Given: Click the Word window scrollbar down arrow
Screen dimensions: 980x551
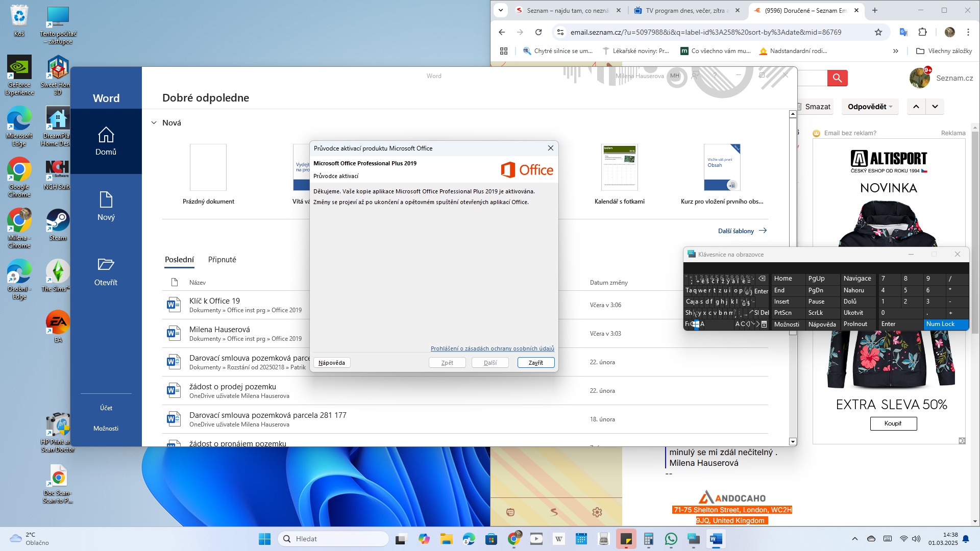Looking at the screenshot, I should (x=793, y=442).
